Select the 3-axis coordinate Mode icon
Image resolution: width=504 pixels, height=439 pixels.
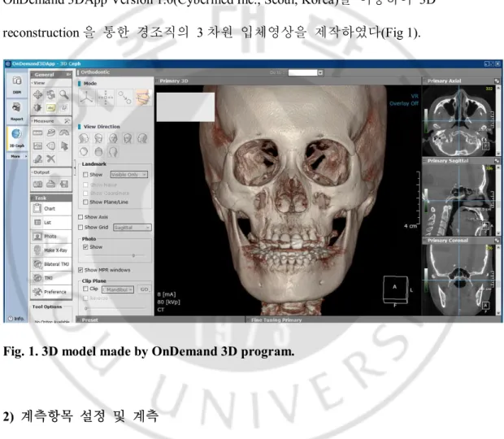point(87,98)
